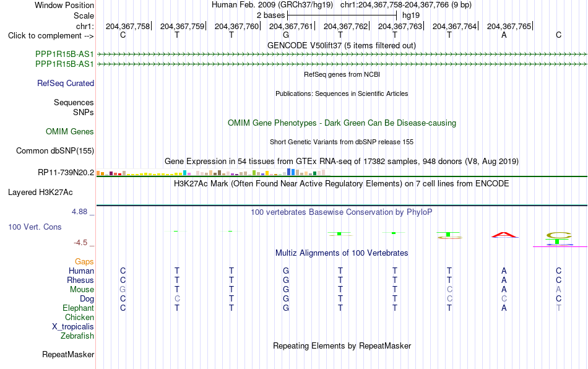Click the 'Human Feb. 2009 (GRCh37/hg19)' assembly text
Viewport: 588px width, 369px height.
(272, 5)
